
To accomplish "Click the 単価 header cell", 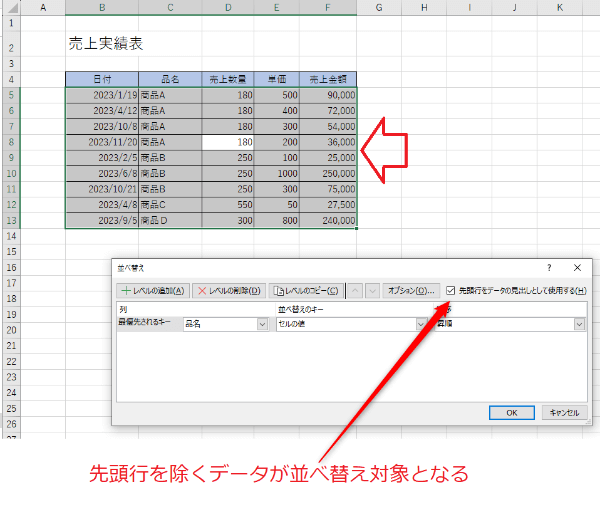I will point(277,79).
